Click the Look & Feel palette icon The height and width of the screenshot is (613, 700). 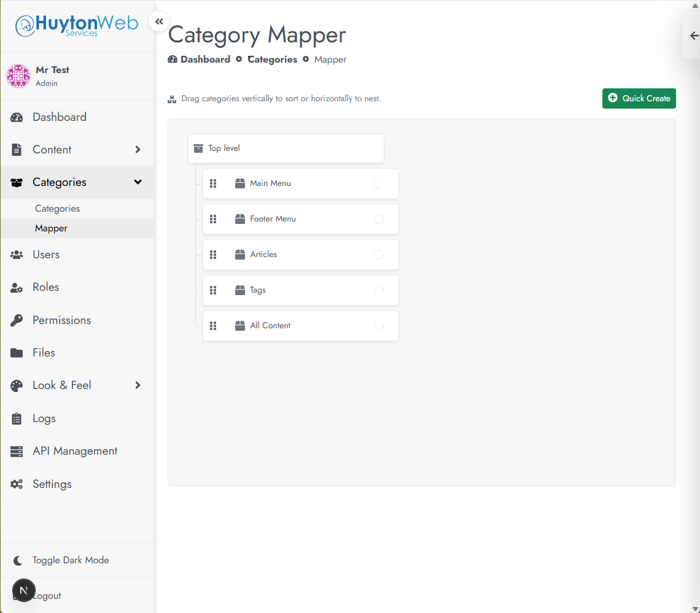[x=17, y=385]
